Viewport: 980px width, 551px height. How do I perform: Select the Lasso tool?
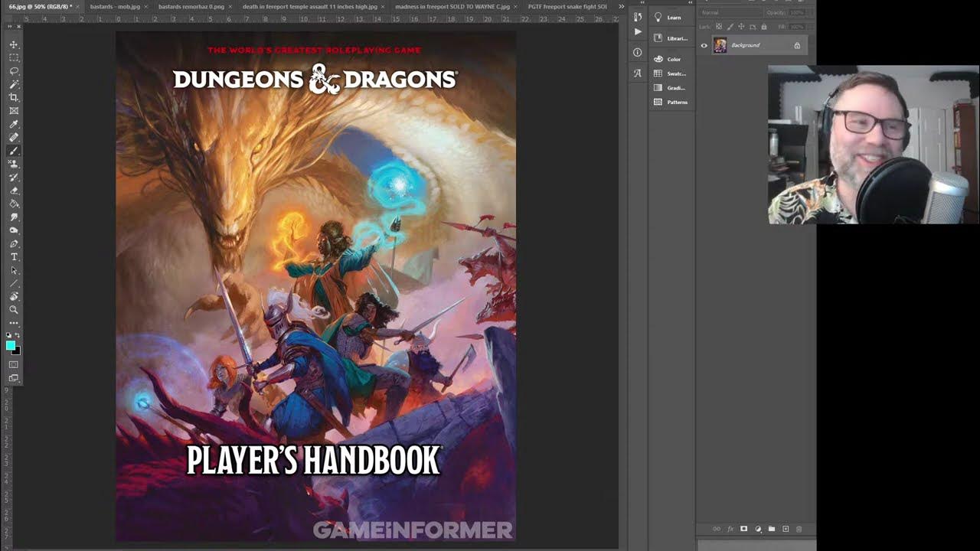(x=14, y=71)
